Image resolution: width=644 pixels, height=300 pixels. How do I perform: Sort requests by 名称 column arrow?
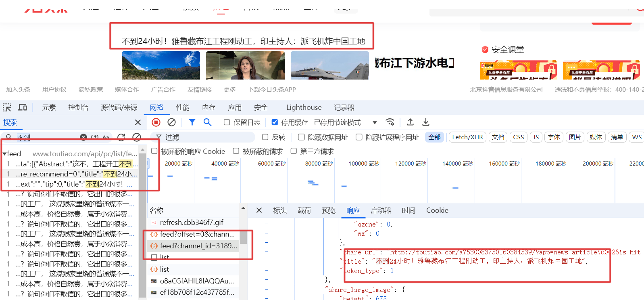[x=243, y=208]
